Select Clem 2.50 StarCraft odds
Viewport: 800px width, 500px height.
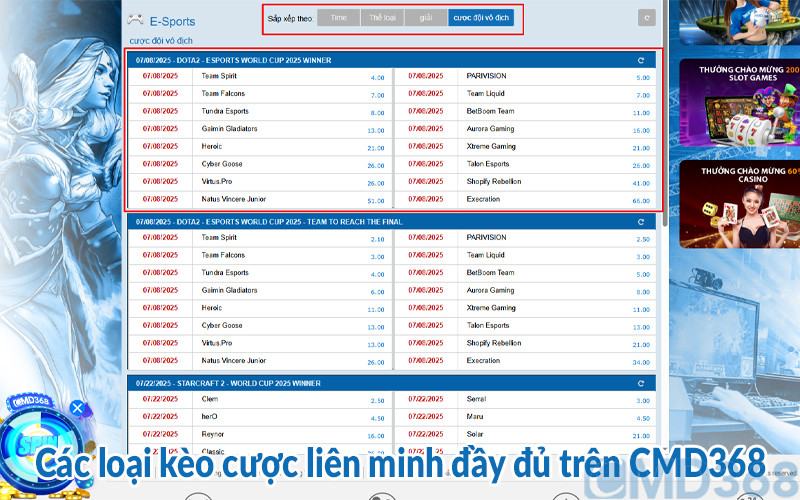[377, 401]
